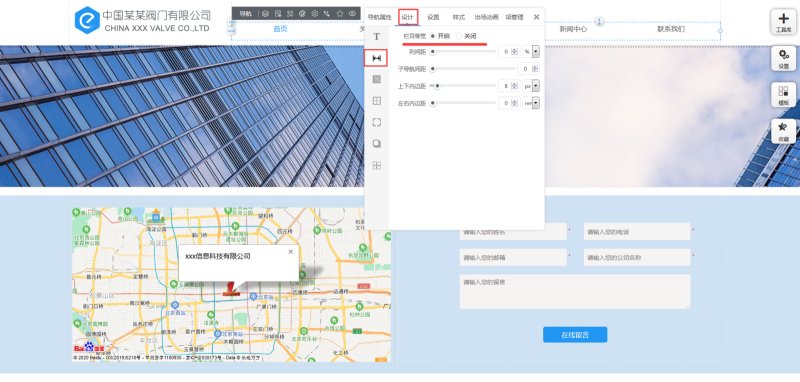The image size is (800, 382).
Task: Open the background fill design icon
Action: point(377,80)
